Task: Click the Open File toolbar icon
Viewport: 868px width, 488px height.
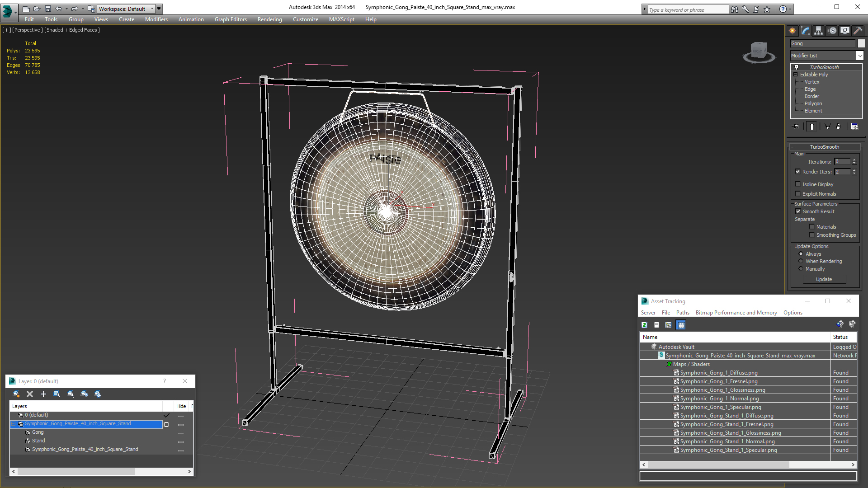Action: click(37, 9)
